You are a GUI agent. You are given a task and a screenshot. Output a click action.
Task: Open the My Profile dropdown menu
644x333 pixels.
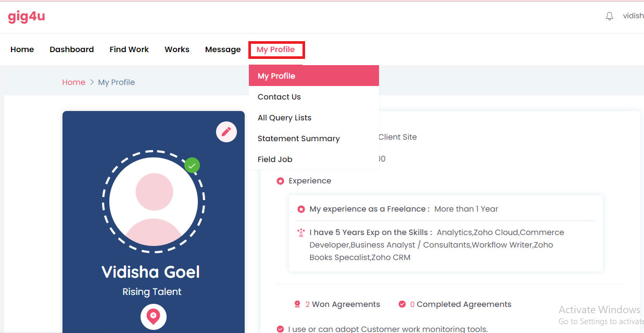coord(276,50)
